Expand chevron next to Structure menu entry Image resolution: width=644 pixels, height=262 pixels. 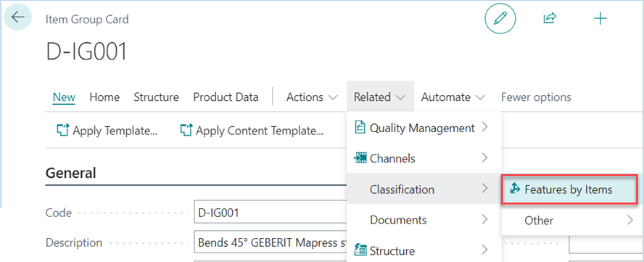pos(485,250)
